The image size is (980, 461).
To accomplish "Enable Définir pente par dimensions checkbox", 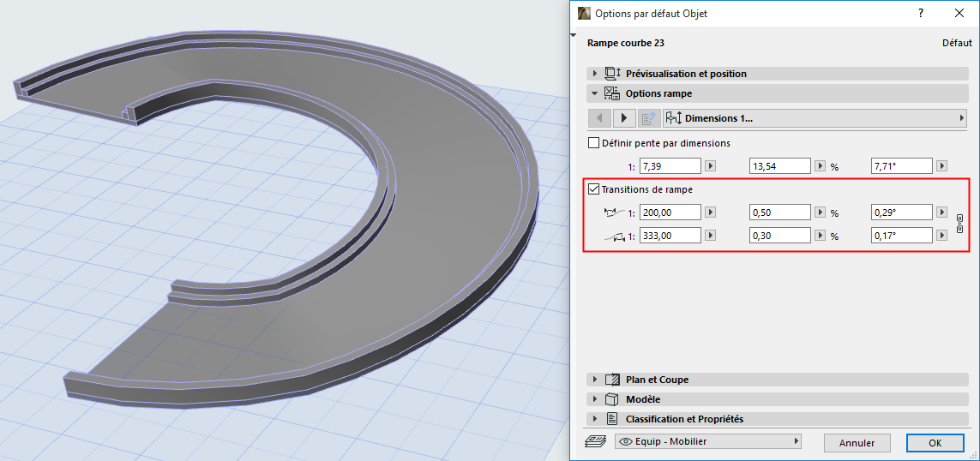I will pos(594,143).
